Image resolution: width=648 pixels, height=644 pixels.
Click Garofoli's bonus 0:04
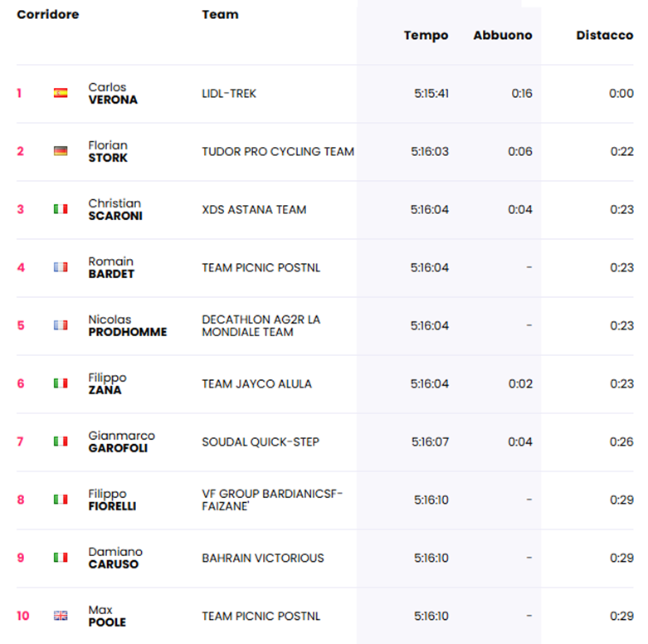tap(520, 442)
